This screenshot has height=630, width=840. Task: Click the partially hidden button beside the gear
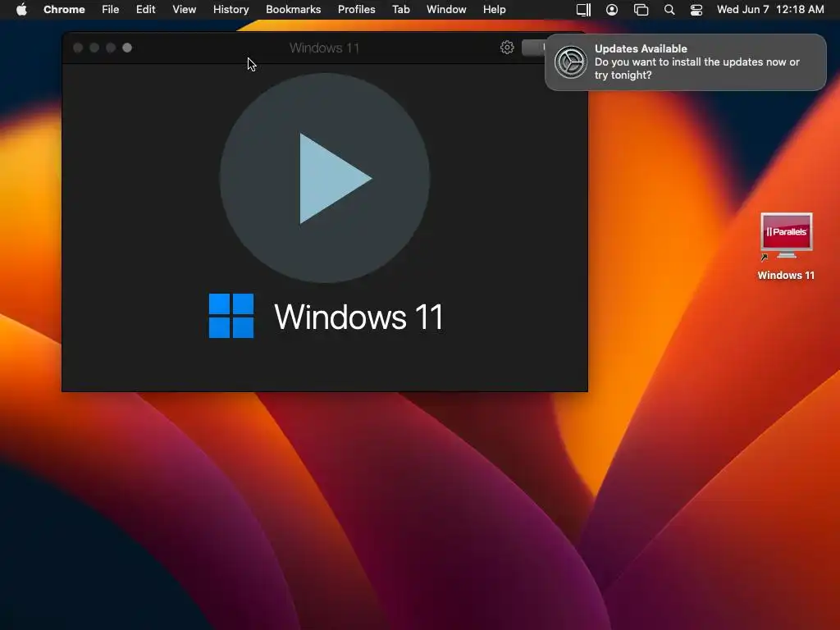(x=533, y=48)
